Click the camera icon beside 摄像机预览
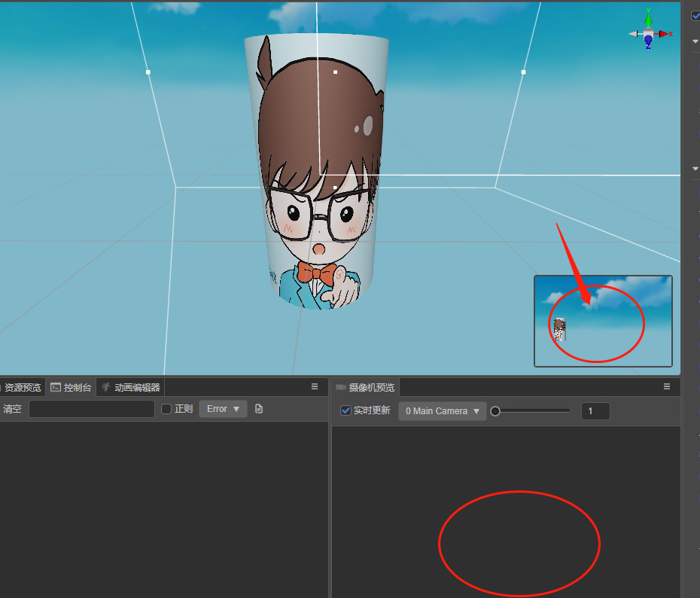Image resolution: width=700 pixels, height=598 pixels. click(341, 387)
